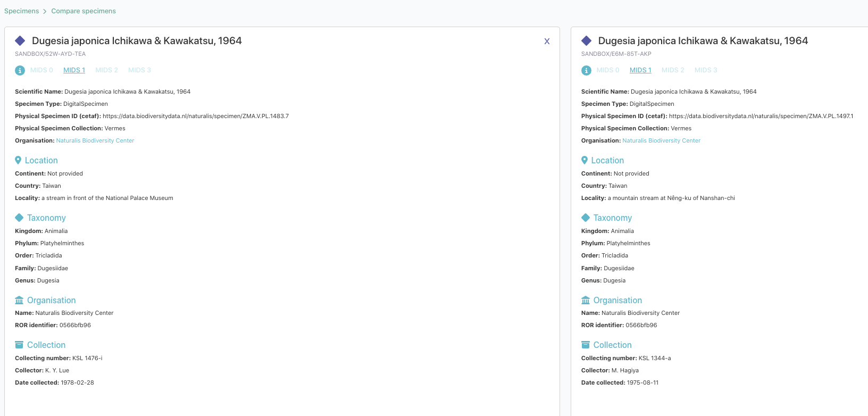Click the Collection archive icon in the right card
This screenshot has height=416, width=868.
pyautogui.click(x=586, y=345)
